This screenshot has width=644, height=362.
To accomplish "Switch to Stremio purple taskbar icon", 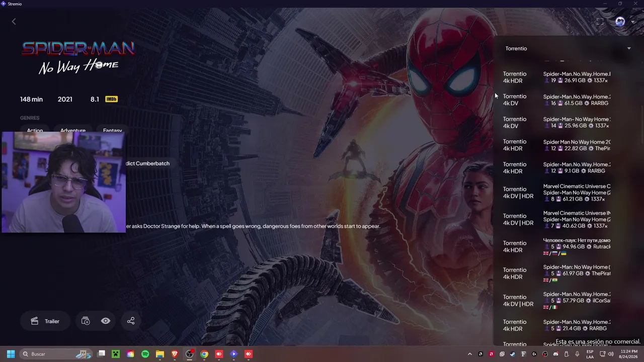I will tap(233, 354).
